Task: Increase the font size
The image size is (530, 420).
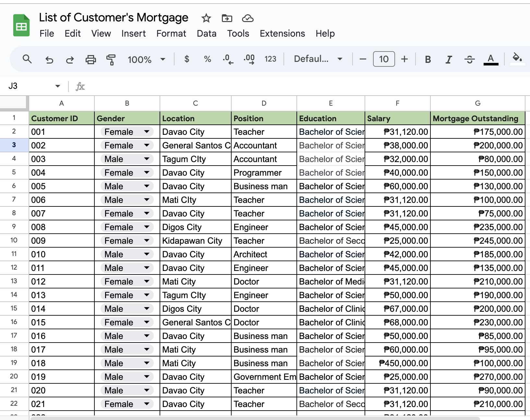Action: (404, 59)
